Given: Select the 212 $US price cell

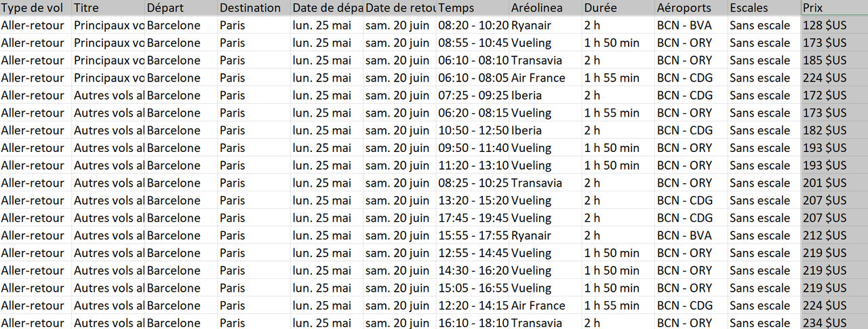Looking at the screenshot, I should [x=834, y=235].
